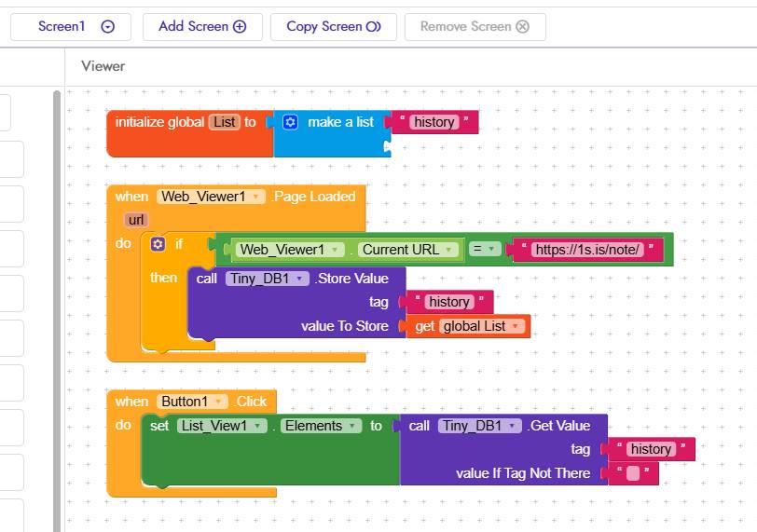Click the empty text block for value If Tag Not There
Screen dimensions: 757x532
pyautogui.click(x=633, y=473)
